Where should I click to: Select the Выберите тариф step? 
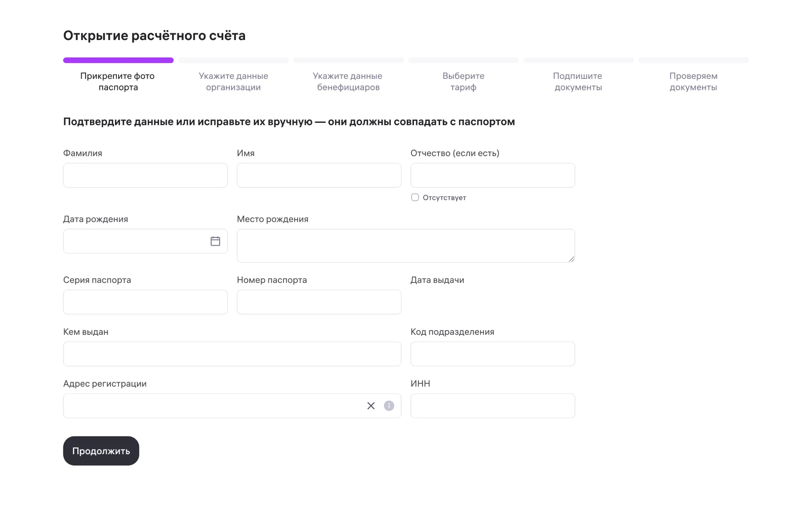pos(463,82)
